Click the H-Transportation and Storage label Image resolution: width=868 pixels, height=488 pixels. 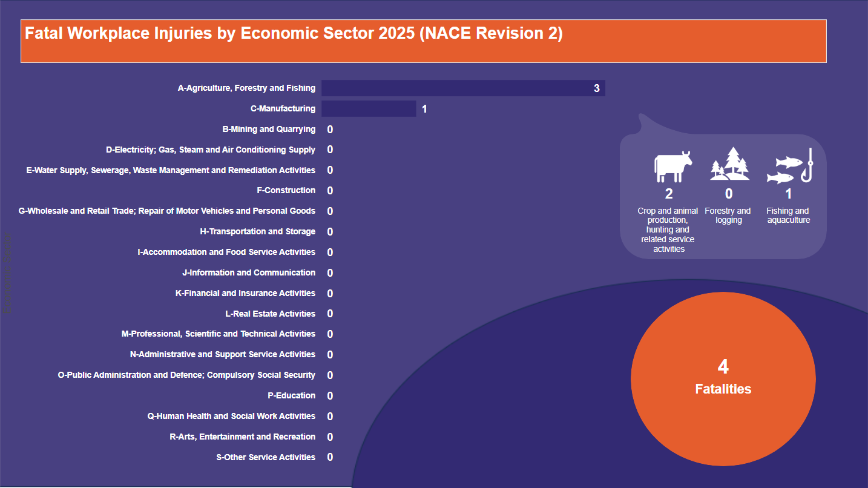coord(258,232)
